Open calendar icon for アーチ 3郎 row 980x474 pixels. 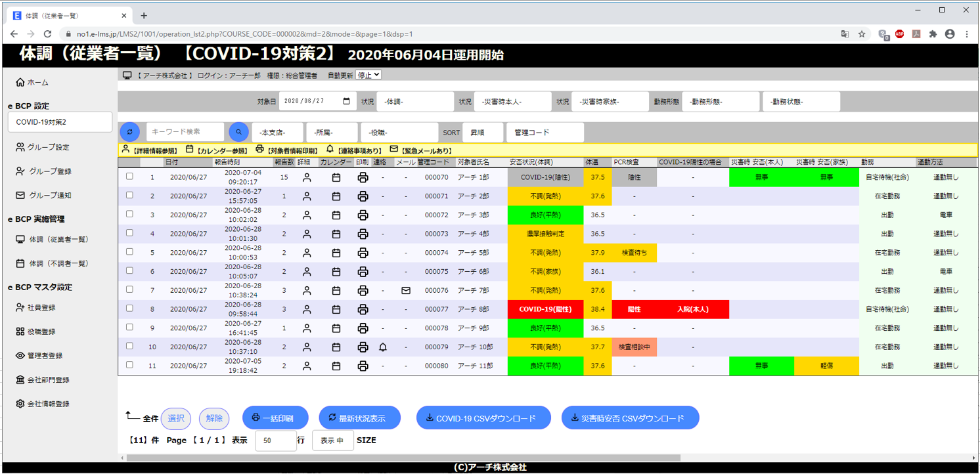pos(336,215)
